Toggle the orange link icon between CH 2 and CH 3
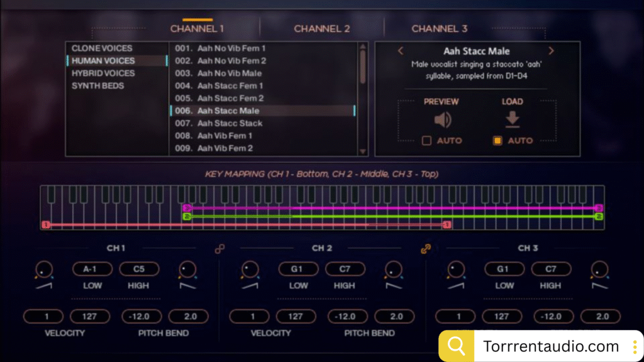 click(x=426, y=249)
